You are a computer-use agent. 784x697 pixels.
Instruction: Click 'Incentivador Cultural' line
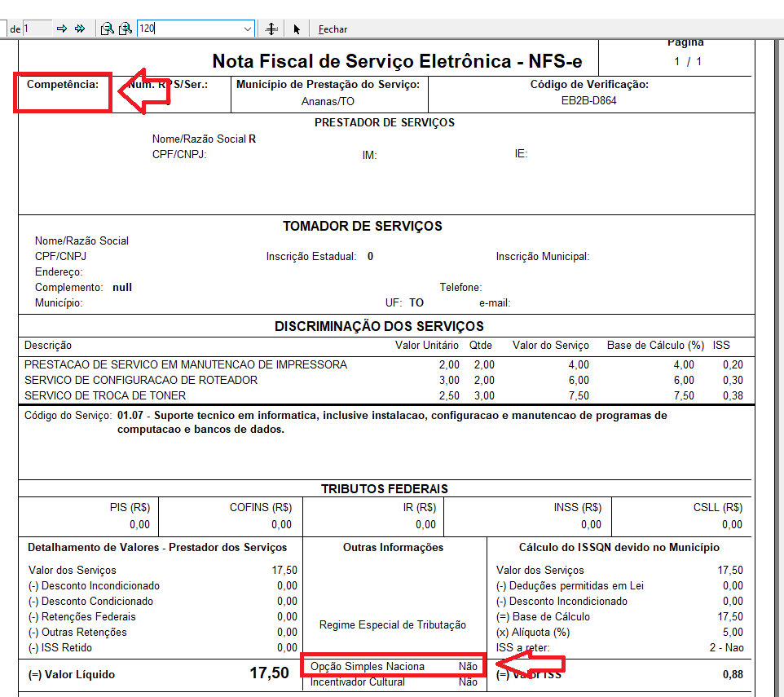coord(394,682)
